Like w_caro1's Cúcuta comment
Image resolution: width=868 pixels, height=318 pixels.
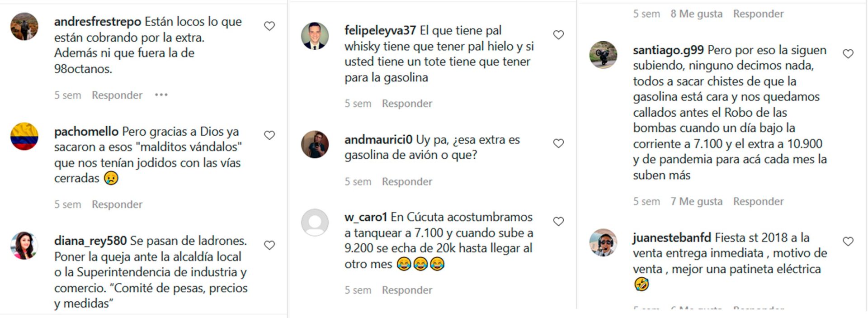point(559,222)
